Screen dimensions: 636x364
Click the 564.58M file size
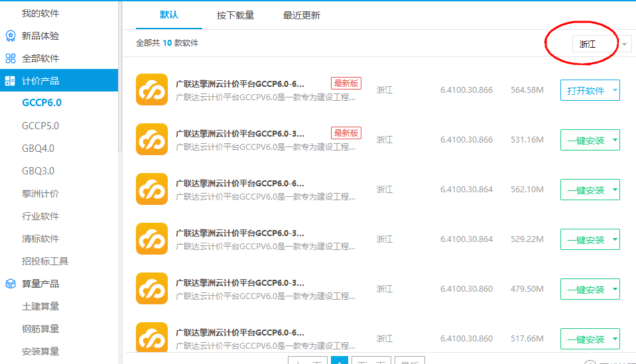pyautogui.click(x=527, y=90)
